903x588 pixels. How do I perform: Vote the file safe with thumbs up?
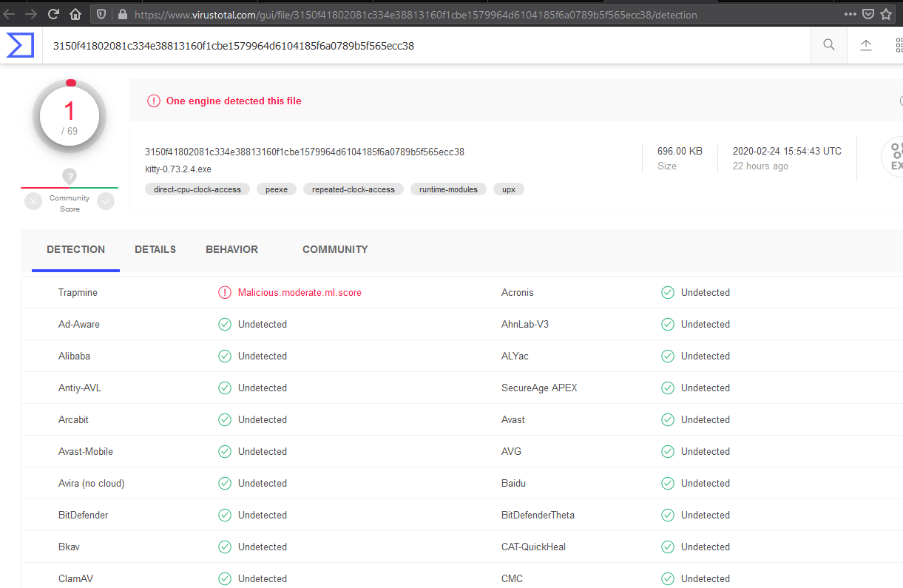pos(106,200)
